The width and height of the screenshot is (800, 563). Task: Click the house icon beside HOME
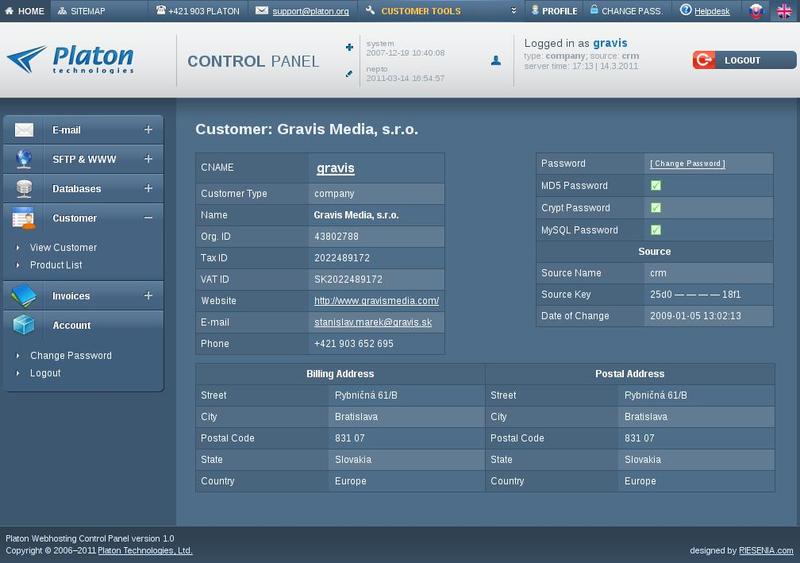click(9, 11)
